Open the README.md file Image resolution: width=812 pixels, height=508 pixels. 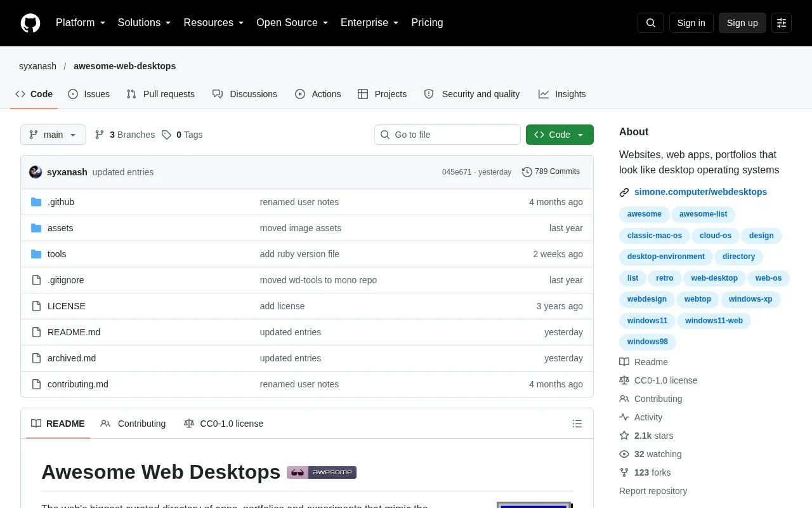[x=74, y=332]
